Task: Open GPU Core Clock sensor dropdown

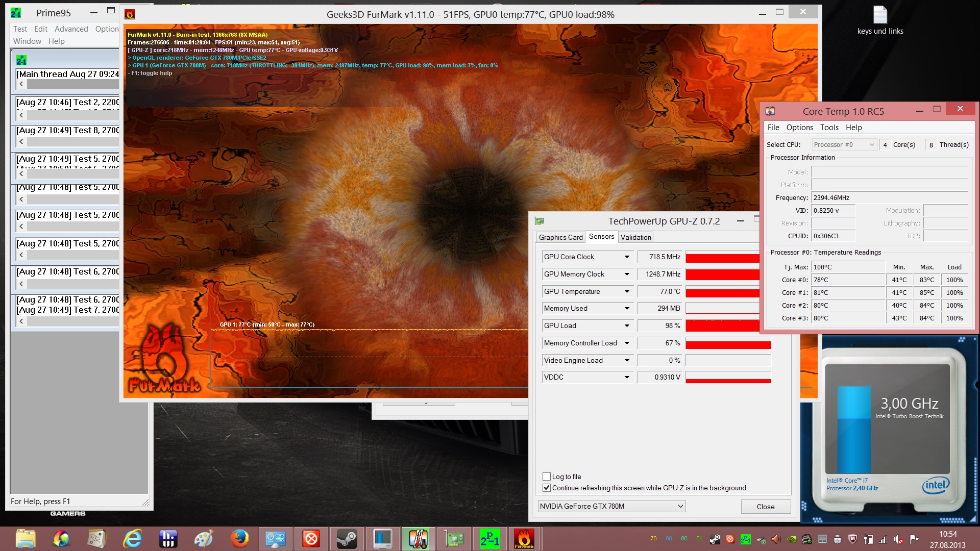Action: pos(627,257)
